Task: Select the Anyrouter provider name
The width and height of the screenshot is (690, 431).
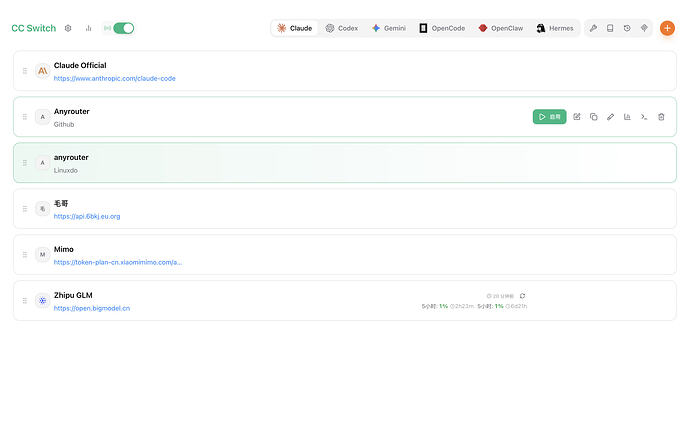Action: coord(72,111)
